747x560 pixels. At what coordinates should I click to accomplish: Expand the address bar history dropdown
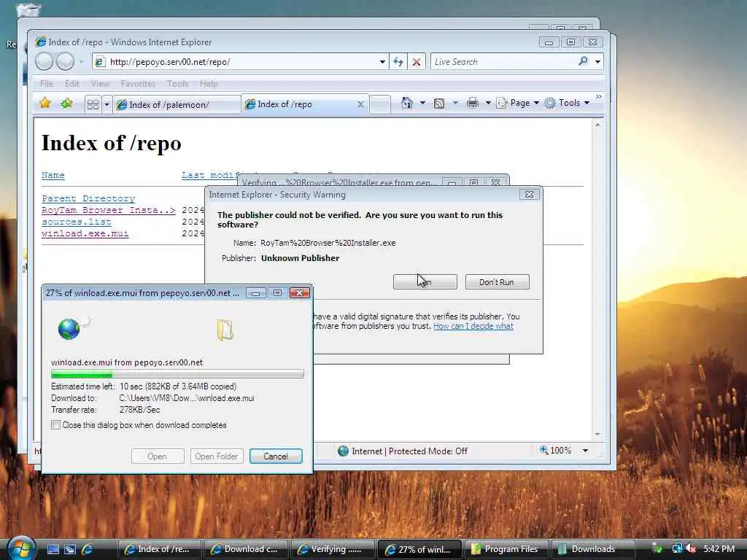coord(382,62)
